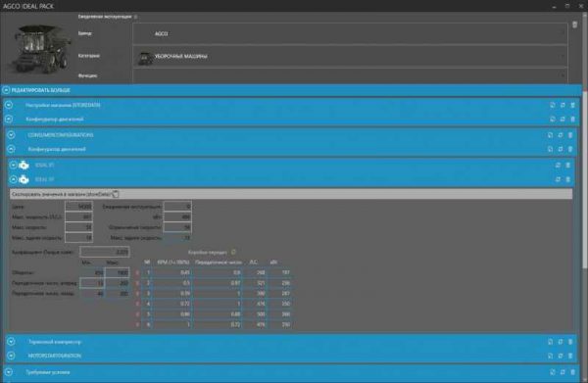588x383 pixels.
Task: Open the УБОРОЧНЫЕ МАШИНЫ category dropdown
Action: 350,56
